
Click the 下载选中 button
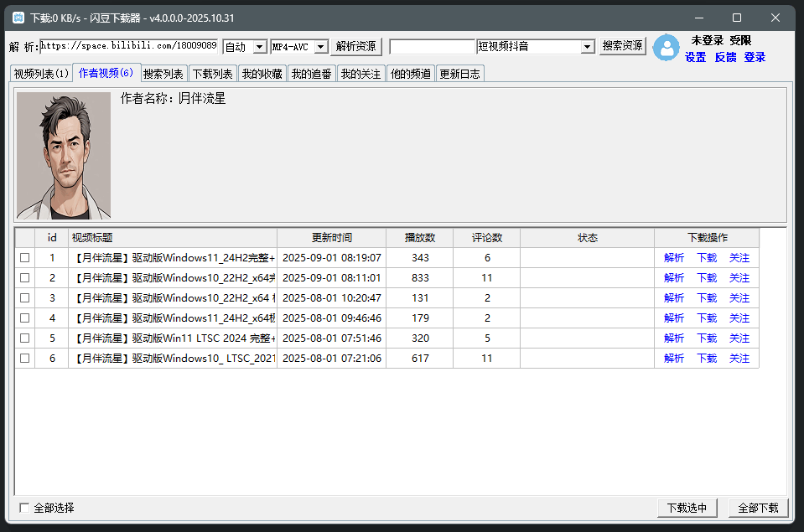[x=687, y=508]
